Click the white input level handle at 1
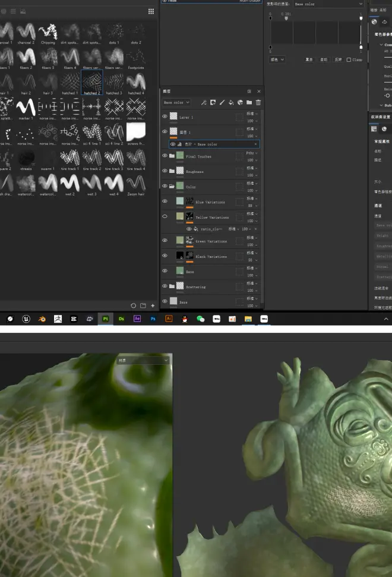Viewport: 392px width, 577px height. click(361, 18)
